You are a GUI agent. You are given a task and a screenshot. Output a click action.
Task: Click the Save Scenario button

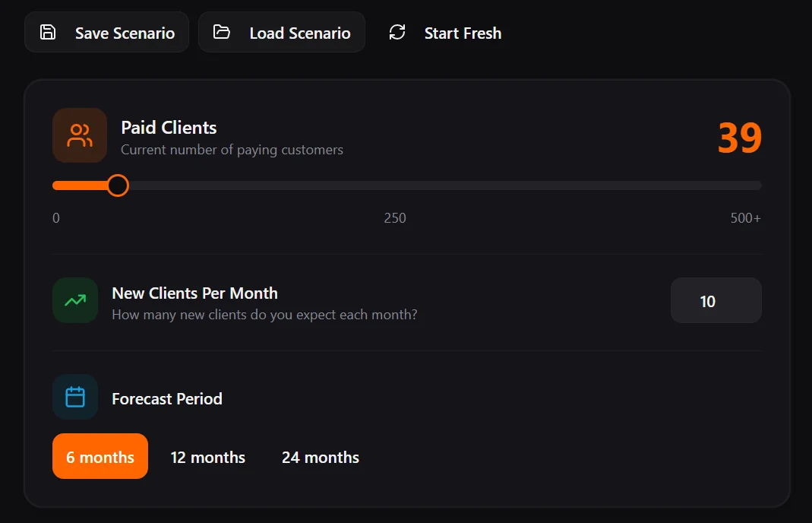coord(106,32)
